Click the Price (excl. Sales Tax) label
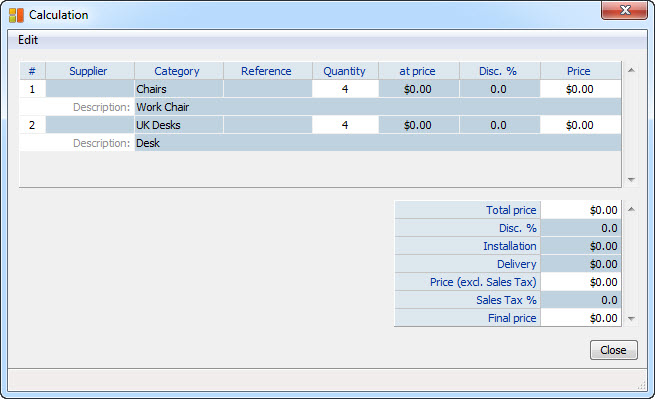Image resolution: width=655 pixels, height=399 pixels. (483, 282)
